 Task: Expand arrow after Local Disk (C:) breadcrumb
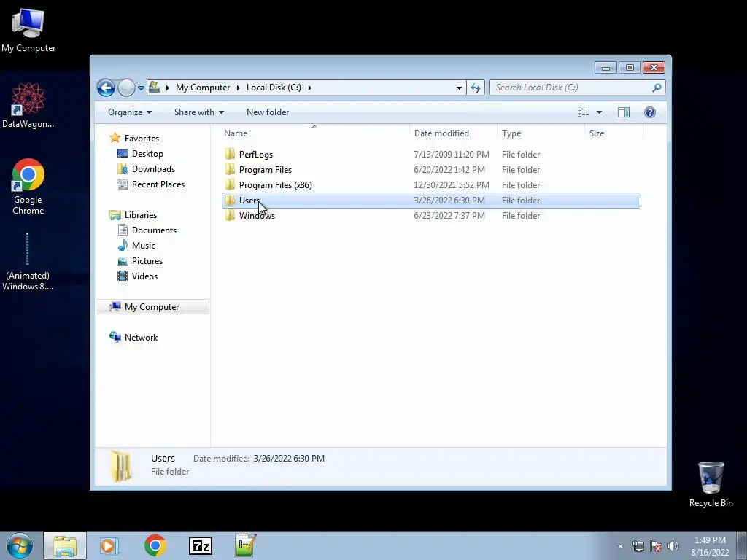pos(309,87)
